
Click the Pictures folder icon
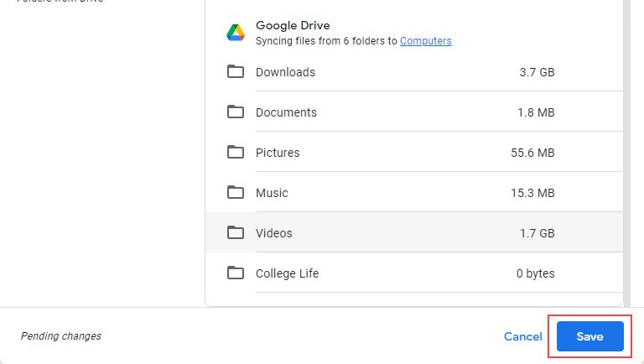[x=236, y=152]
